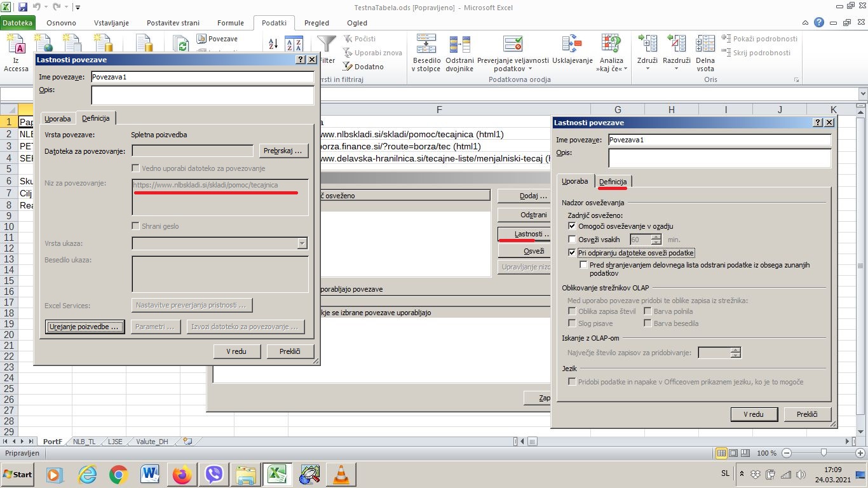
Task: Switch to the Valute_DH sheet tab
Action: tap(152, 442)
